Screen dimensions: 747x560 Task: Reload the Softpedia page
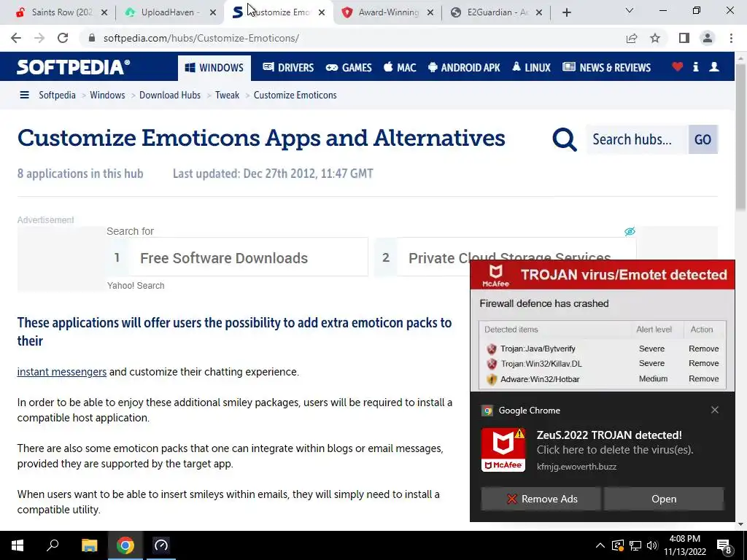63,38
